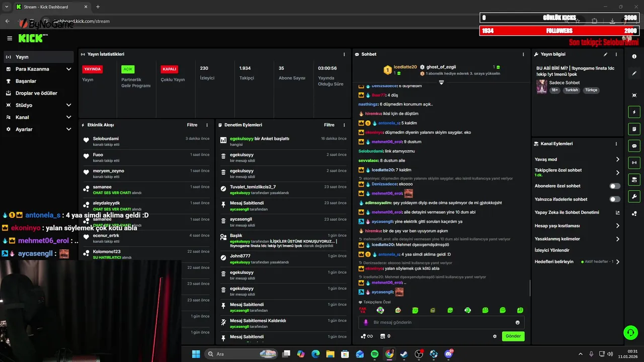The image size is (644, 362).
Task: Select the FAK YA follower emote
Action: point(362,310)
